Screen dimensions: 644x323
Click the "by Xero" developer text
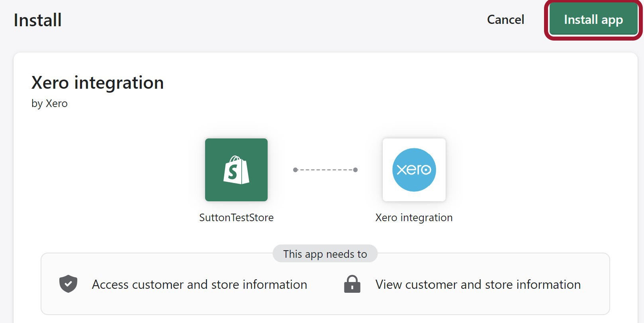[x=49, y=103]
